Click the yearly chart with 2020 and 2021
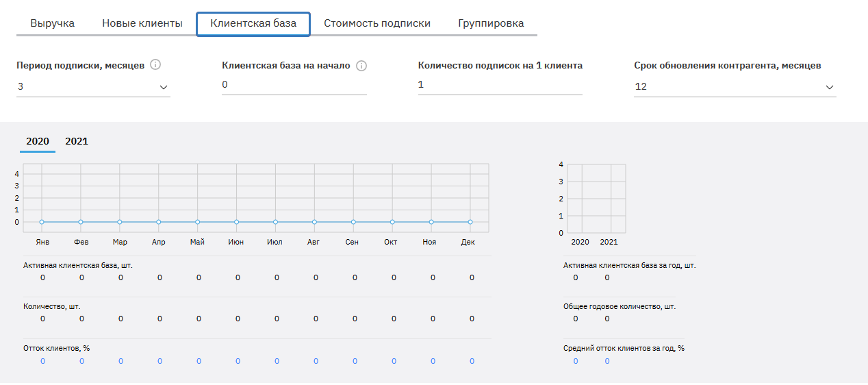 click(x=596, y=199)
